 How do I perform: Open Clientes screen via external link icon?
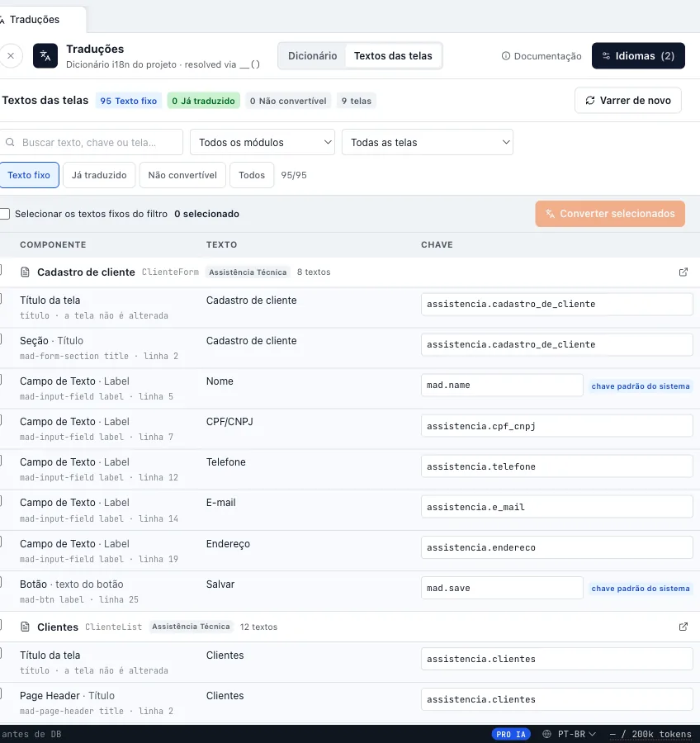tap(683, 627)
